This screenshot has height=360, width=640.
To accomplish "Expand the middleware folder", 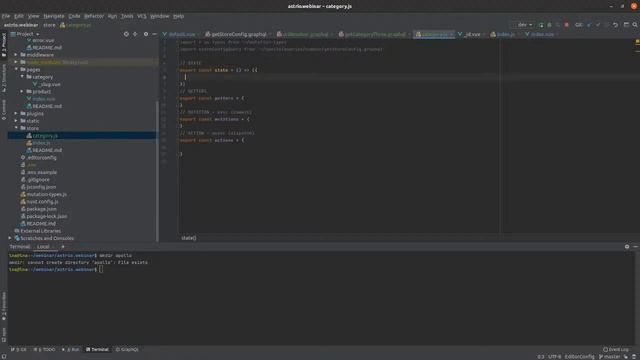I will (16, 55).
